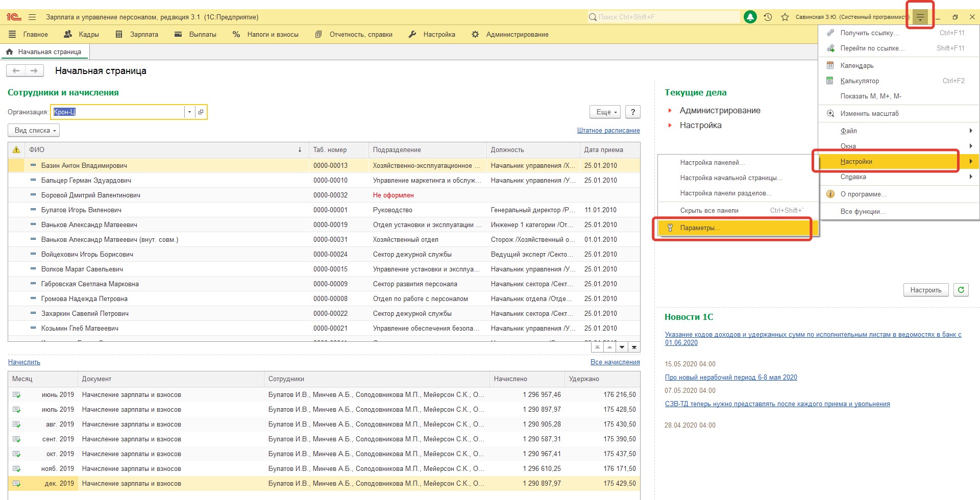Click the Дата приема column header

coord(610,149)
